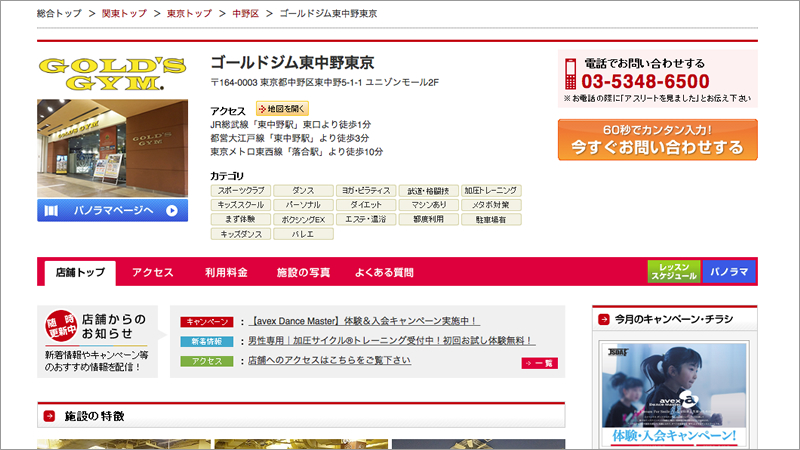
Task: Go to 東京トップ breadcrumb
Action: pyautogui.click(x=189, y=14)
